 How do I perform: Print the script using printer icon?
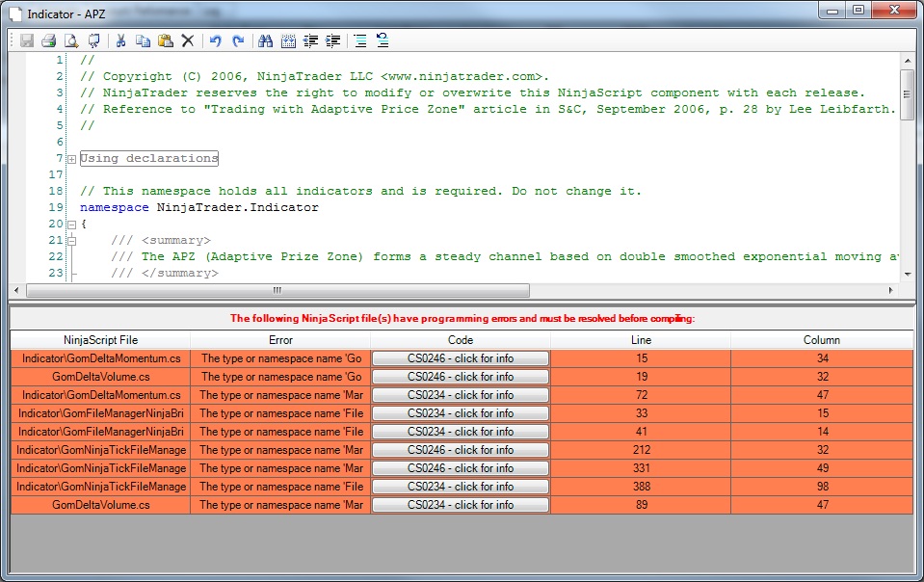tap(49, 40)
